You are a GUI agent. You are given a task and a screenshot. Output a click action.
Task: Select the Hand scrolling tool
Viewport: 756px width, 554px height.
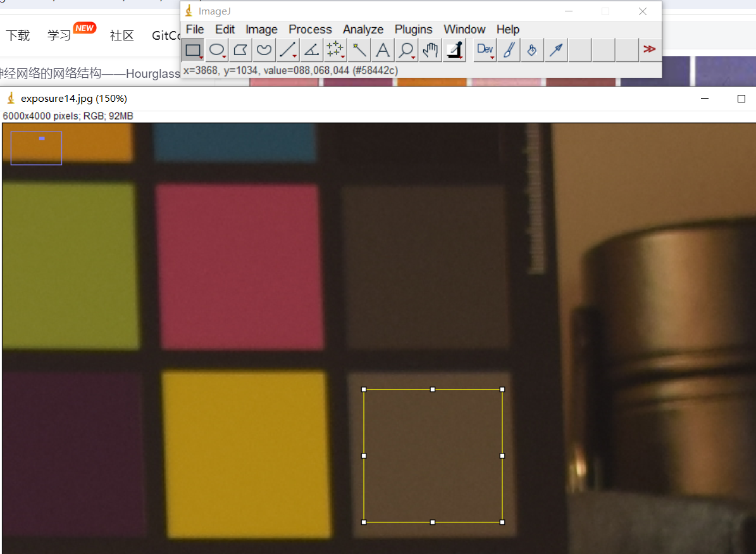(x=430, y=50)
